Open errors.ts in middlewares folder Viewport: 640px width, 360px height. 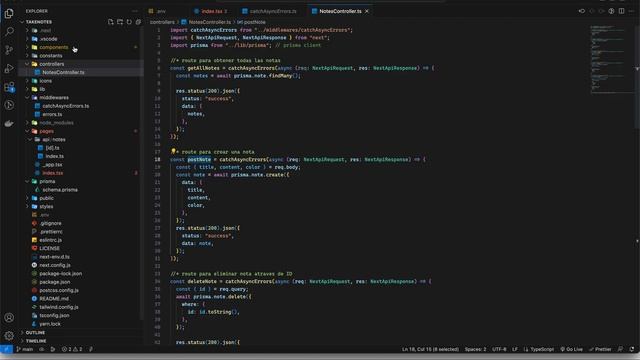point(52,114)
